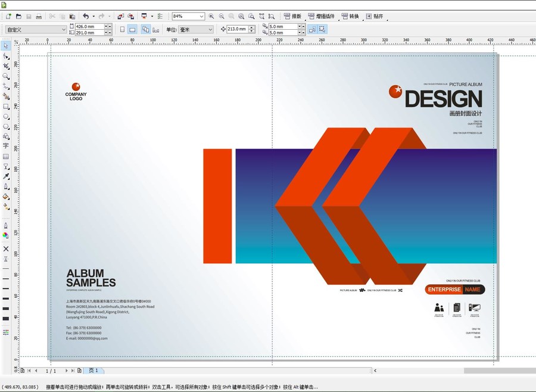536x392 pixels.
Task: Open the 排版 menu
Action: [292, 16]
